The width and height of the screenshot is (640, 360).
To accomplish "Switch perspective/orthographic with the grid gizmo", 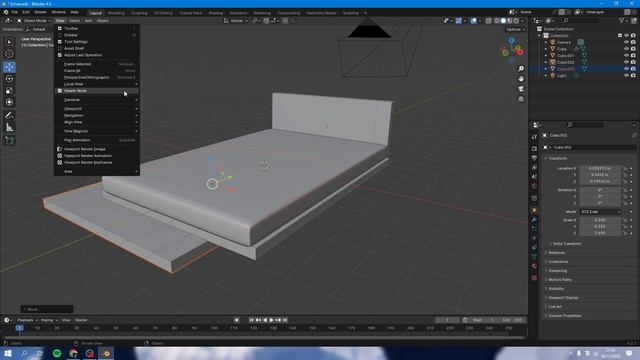I will coord(521,99).
